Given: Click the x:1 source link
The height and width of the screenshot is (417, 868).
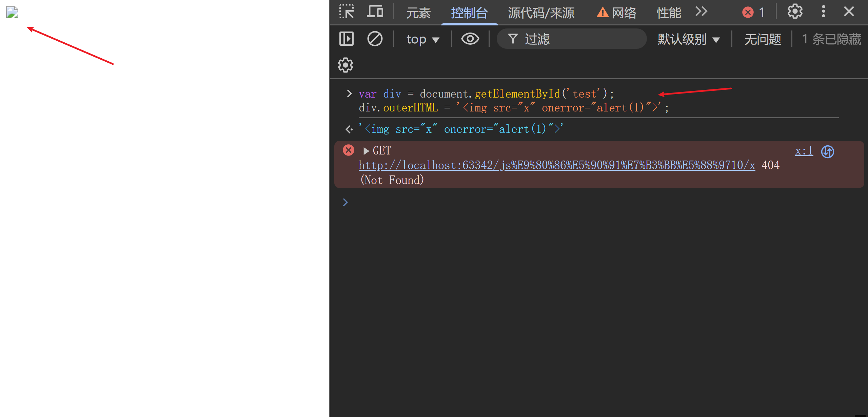Looking at the screenshot, I should coord(804,151).
